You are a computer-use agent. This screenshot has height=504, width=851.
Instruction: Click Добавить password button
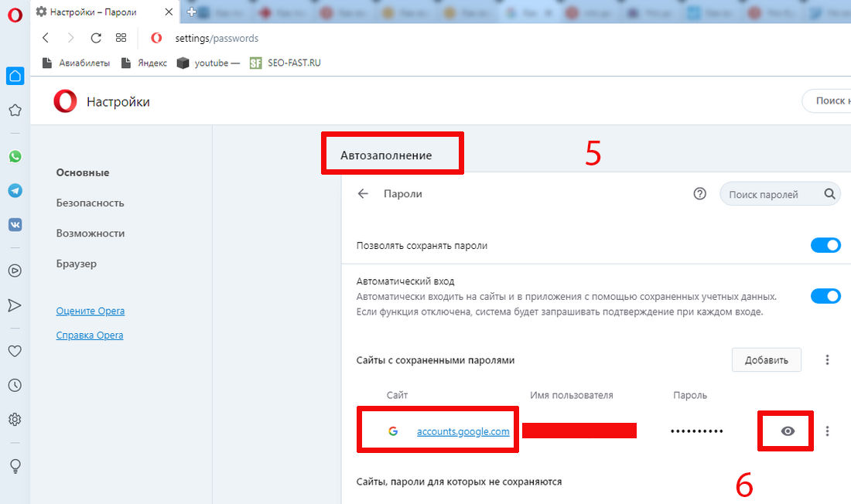767,359
